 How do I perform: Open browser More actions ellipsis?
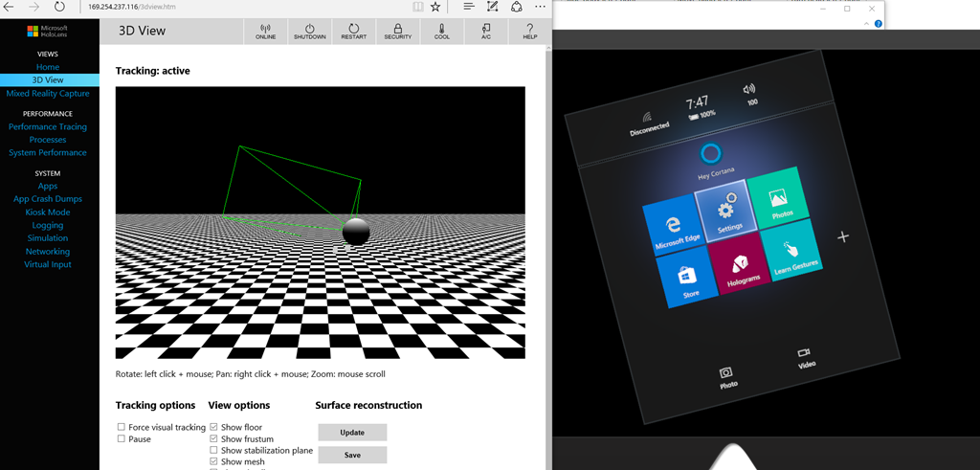[540, 7]
